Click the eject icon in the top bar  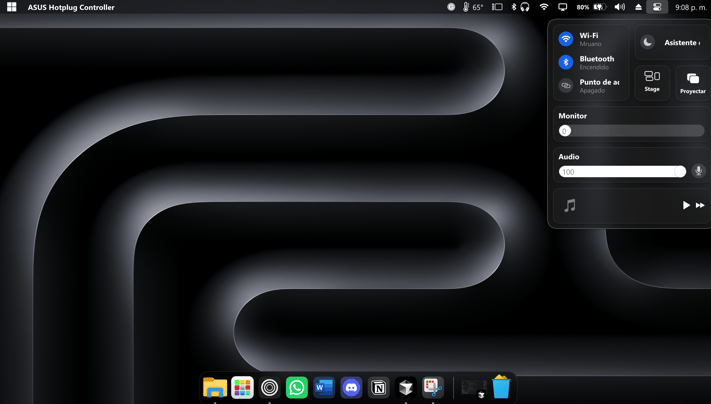pyautogui.click(x=638, y=7)
